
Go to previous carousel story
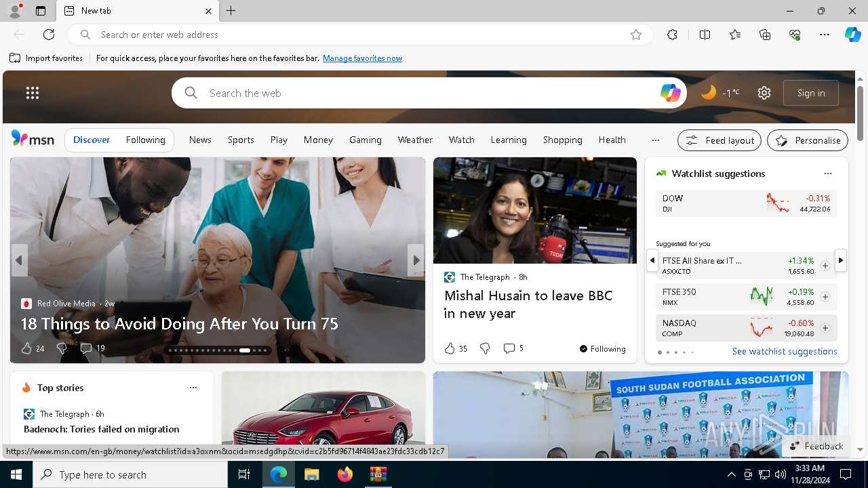[x=19, y=260]
